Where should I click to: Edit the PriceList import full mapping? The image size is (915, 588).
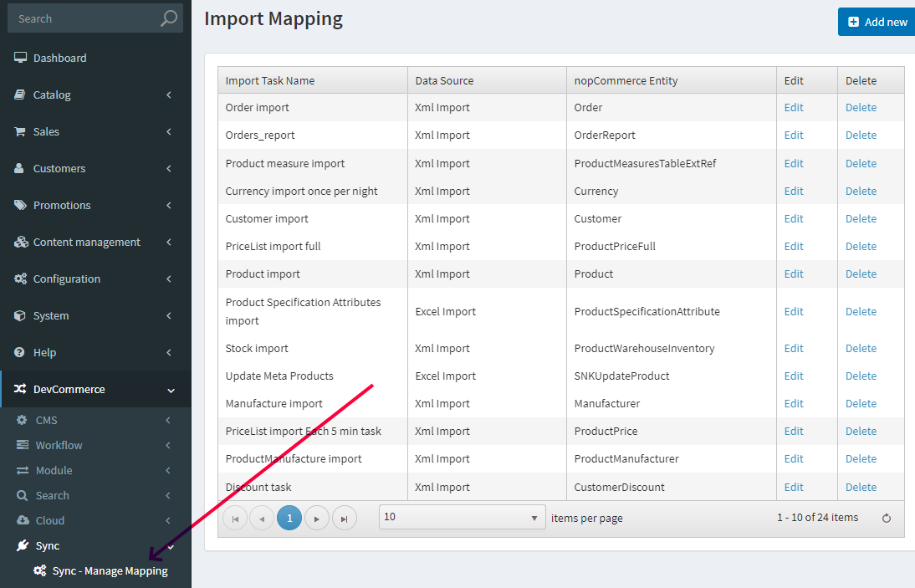click(x=794, y=246)
